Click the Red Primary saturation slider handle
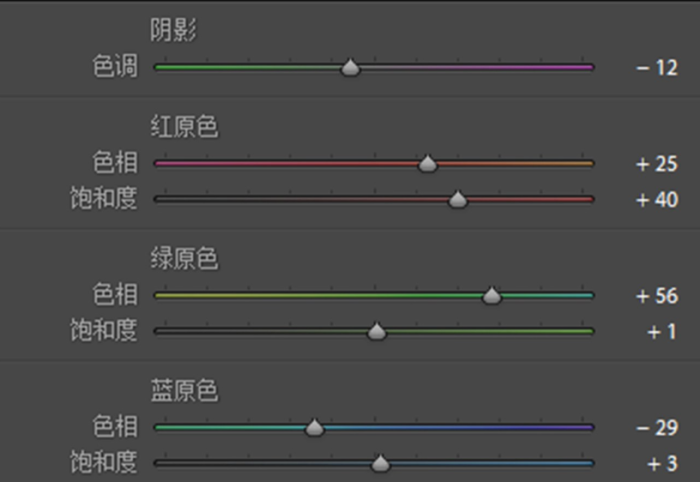Viewport: 700px width, 482px height. click(458, 200)
